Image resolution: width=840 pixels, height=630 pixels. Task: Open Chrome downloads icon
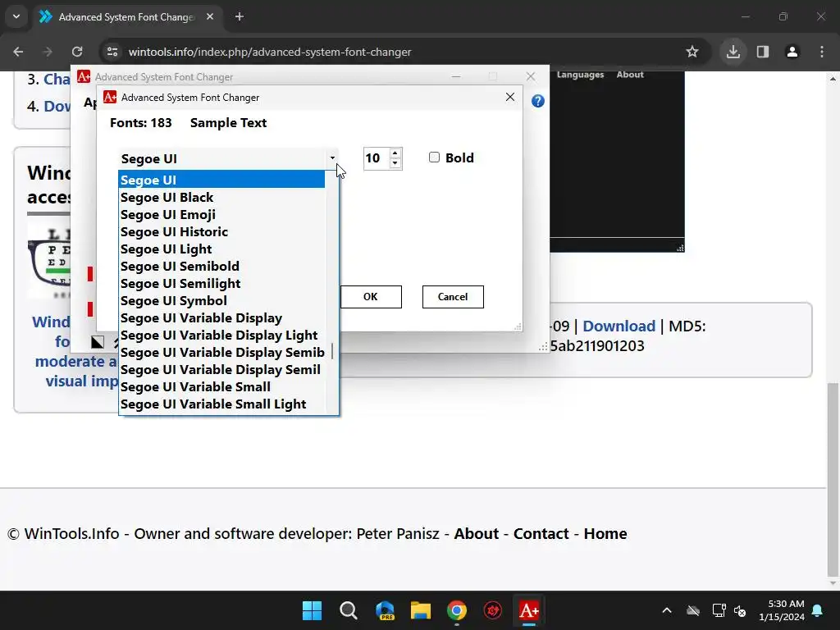[x=733, y=52]
